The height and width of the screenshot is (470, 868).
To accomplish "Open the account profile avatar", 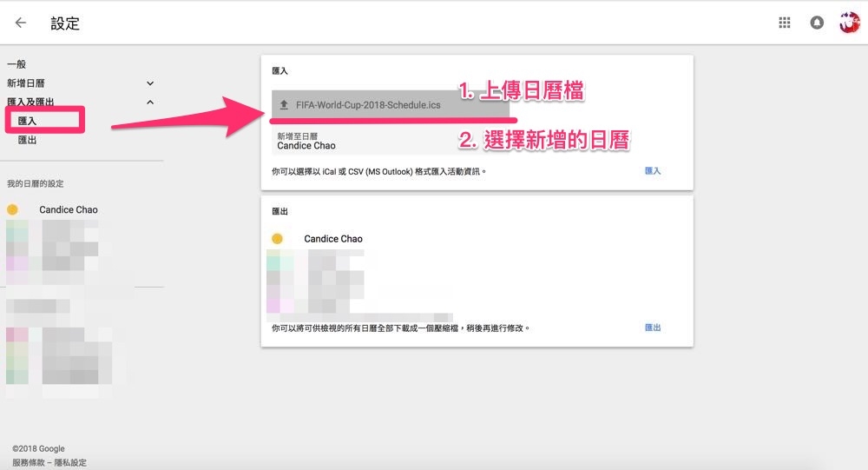I will 849,23.
